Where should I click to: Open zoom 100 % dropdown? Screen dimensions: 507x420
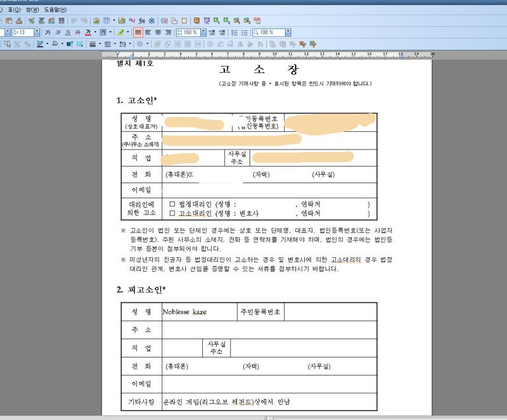[x=288, y=32]
